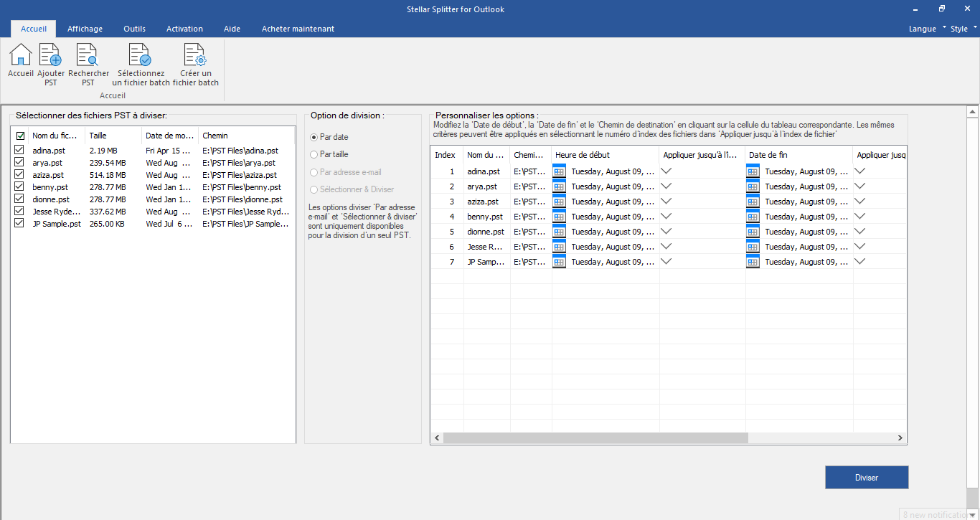Expand Appliquer jusqu'à dropdown for benny.pst start
This screenshot has width=980, height=520.
pyautogui.click(x=666, y=216)
